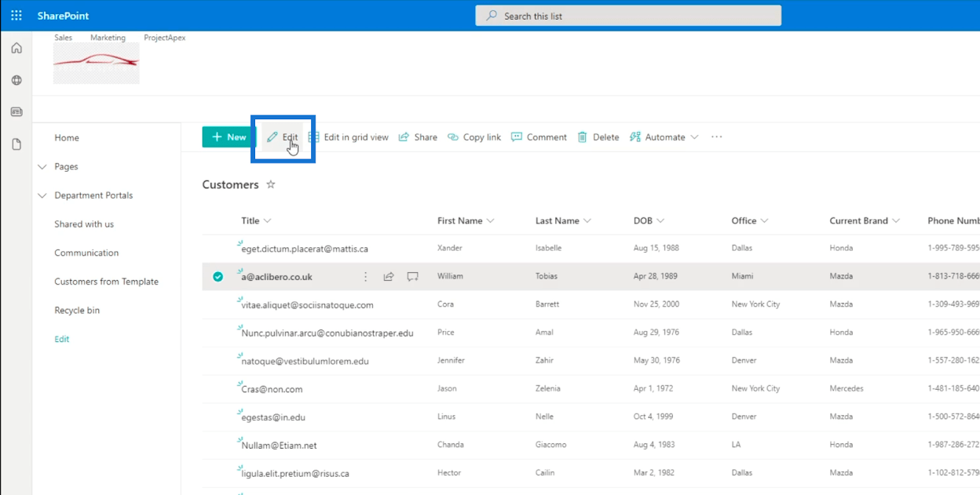This screenshot has width=980, height=495.
Task: Click First Name cell Xander
Action: 450,248
